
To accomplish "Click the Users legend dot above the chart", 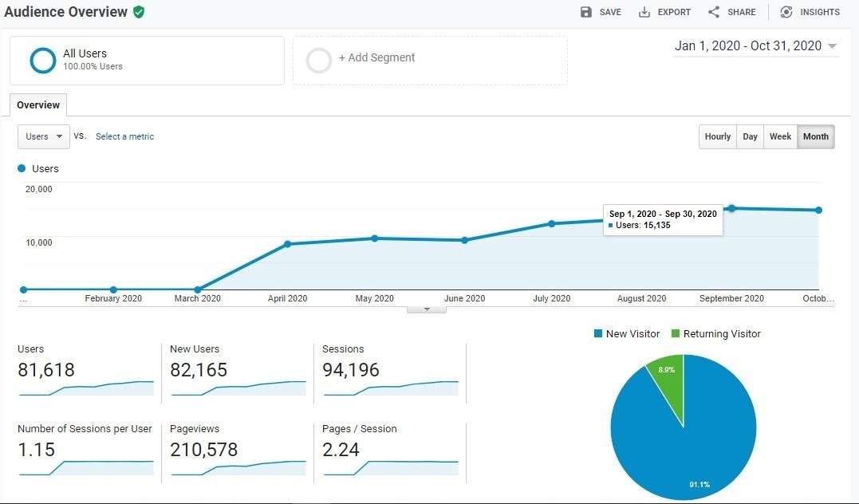I will pyautogui.click(x=21, y=168).
